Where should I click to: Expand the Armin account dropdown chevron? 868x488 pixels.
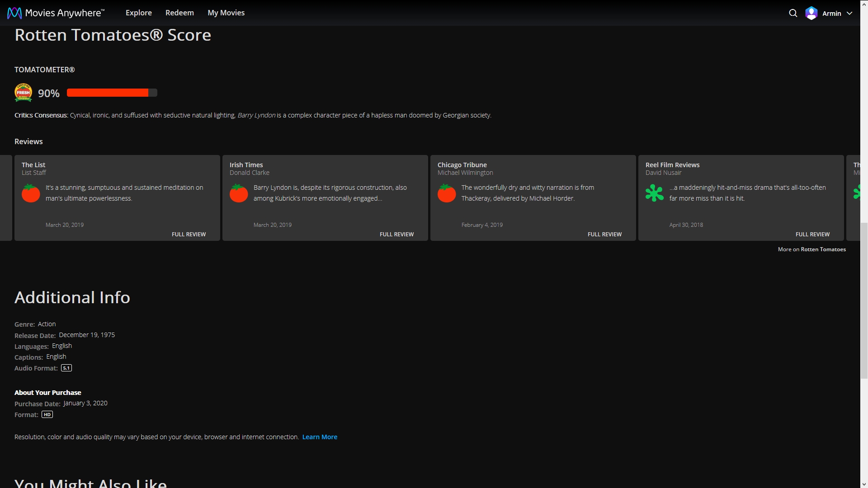pyautogui.click(x=849, y=13)
